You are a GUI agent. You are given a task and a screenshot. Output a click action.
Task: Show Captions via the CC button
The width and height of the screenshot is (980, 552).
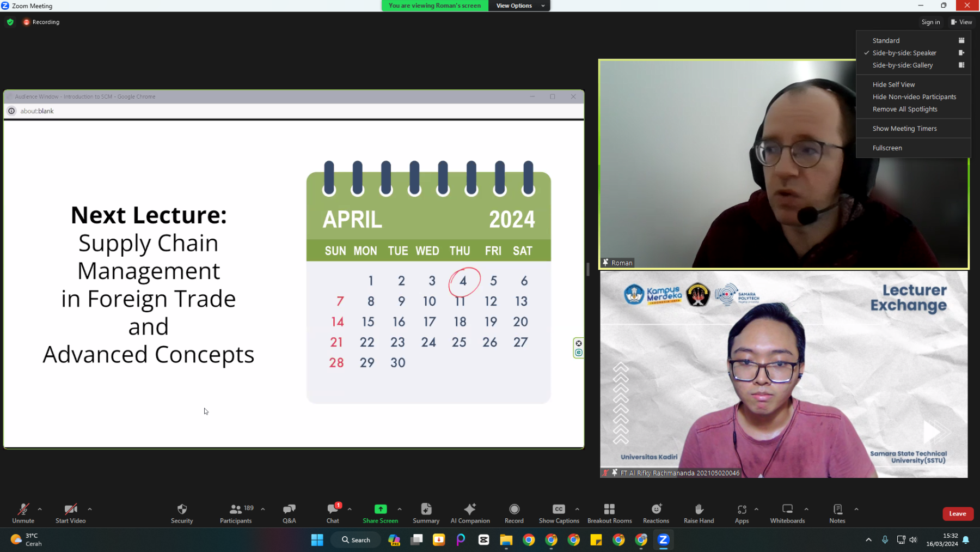559,513
